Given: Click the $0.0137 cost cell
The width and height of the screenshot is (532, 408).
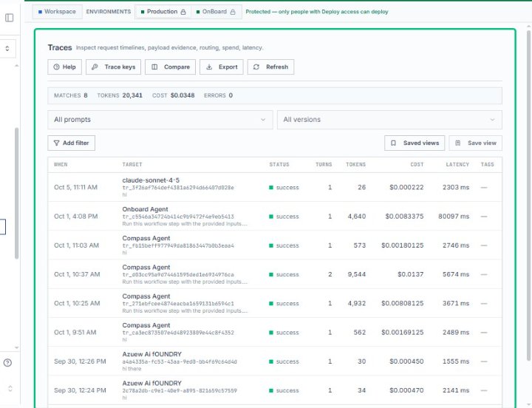Looking at the screenshot, I should [411, 274].
